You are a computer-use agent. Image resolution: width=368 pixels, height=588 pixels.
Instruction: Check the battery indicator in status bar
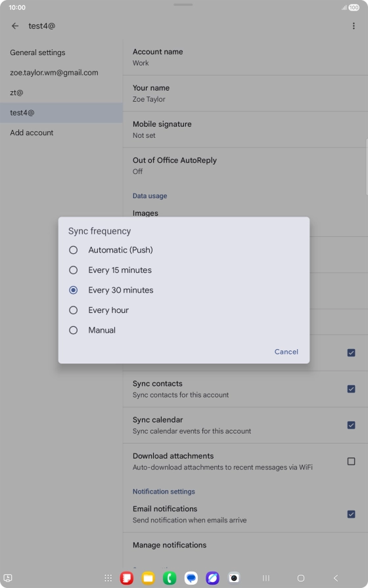(x=354, y=7)
